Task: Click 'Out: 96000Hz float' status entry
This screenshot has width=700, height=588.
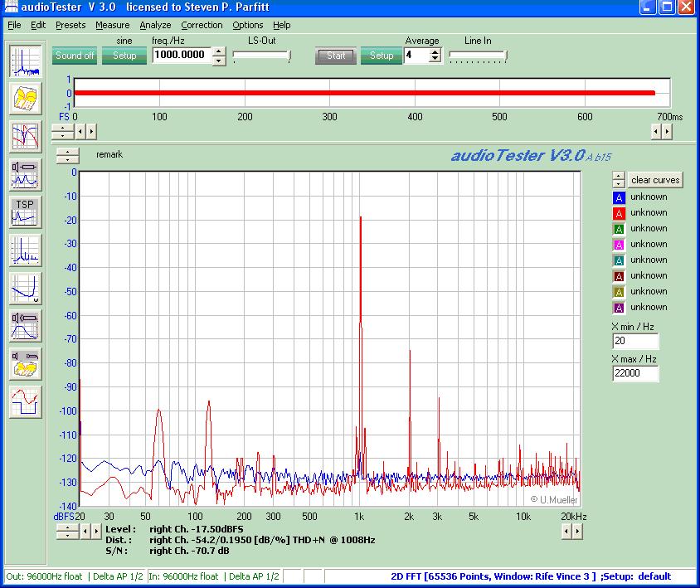Action: click(x=44, y=576)
